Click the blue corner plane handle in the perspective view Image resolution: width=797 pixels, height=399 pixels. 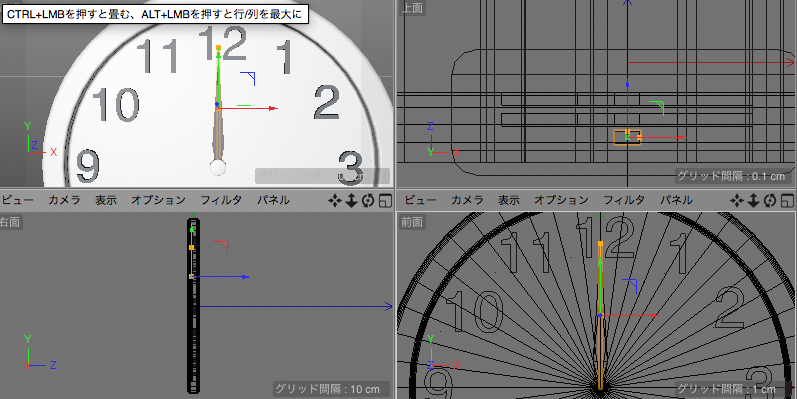248,78
